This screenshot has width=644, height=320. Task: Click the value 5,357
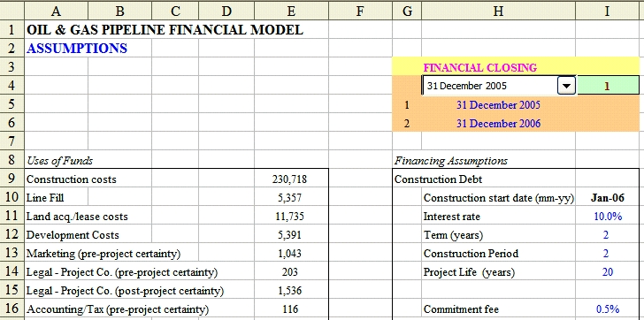[289, 198]
